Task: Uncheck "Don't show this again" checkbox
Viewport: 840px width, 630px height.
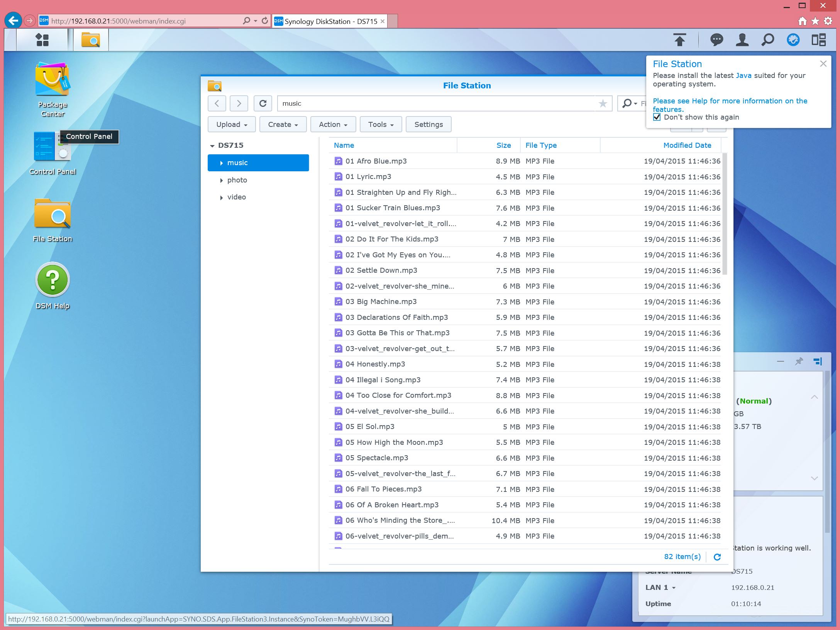Action: [x=657, y=117]
